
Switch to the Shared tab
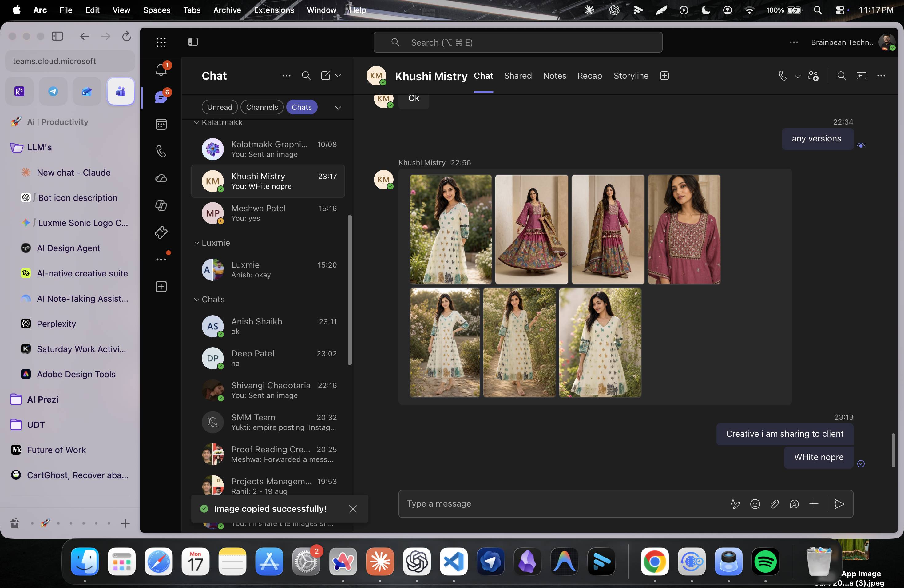(518, 76)
